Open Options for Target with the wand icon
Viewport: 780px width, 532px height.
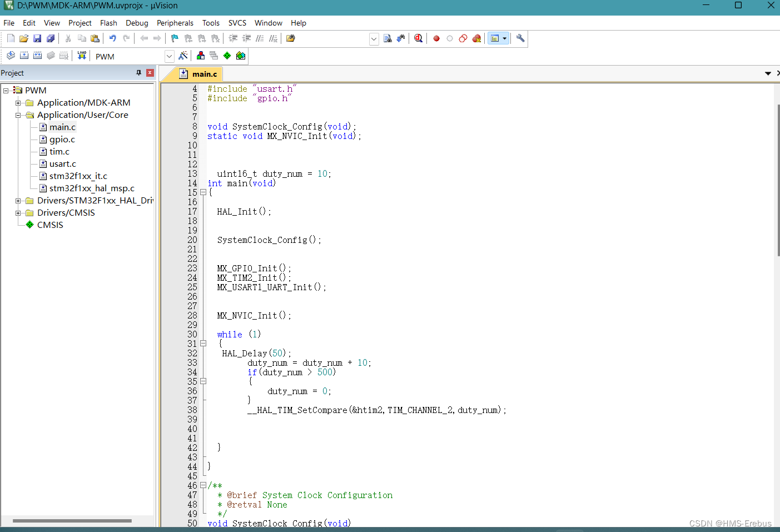click(183, 55)
